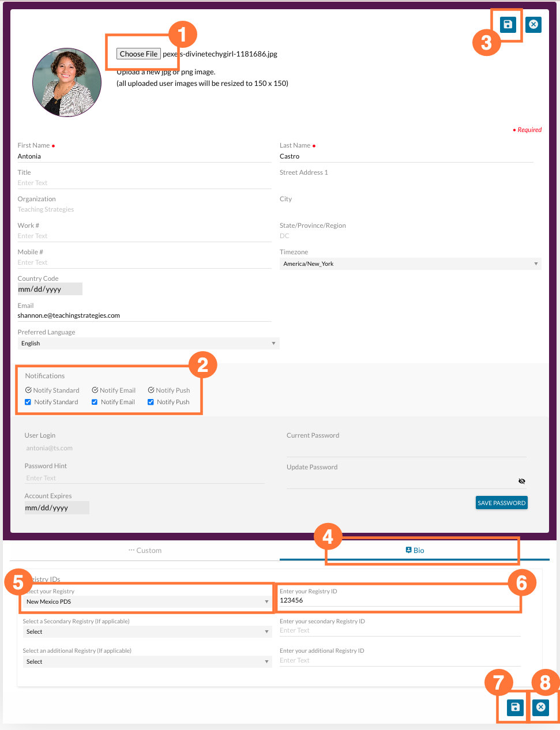Click the bottom save icon
The image size is (560, 730).
point(515,708)
